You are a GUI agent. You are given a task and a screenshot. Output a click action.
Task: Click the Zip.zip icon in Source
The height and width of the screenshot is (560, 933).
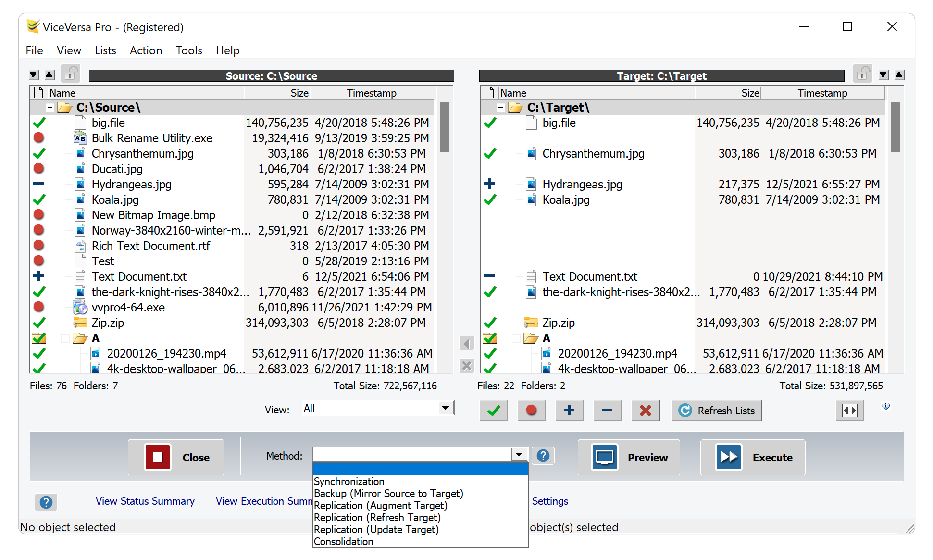tap(80, 323)
